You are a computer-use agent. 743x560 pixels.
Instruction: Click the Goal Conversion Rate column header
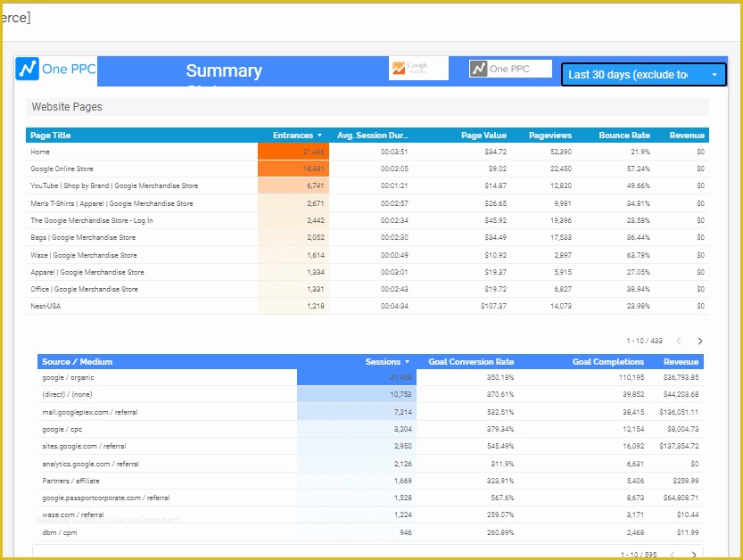(x=471, y=362)
